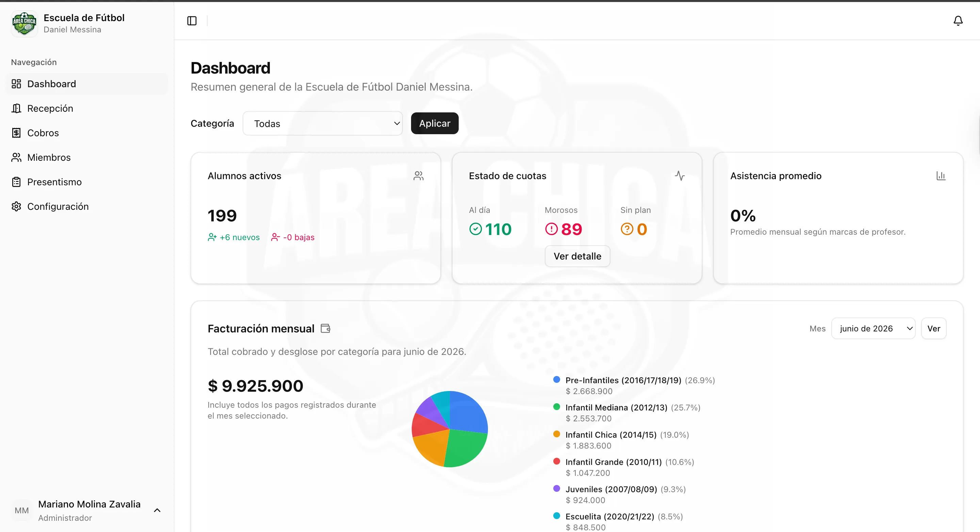Click the Morosos count 89

[571, 229]
